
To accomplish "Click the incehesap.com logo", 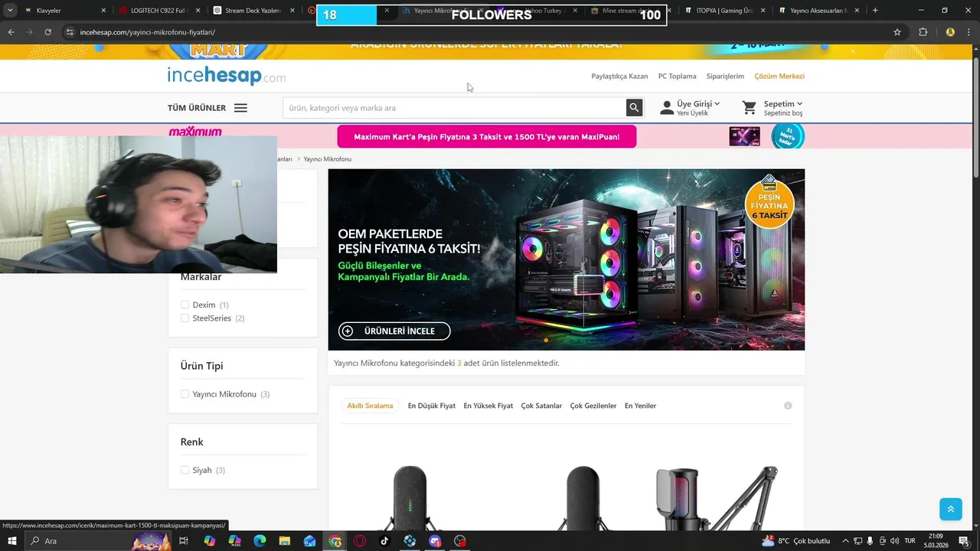I will (227, 76).
